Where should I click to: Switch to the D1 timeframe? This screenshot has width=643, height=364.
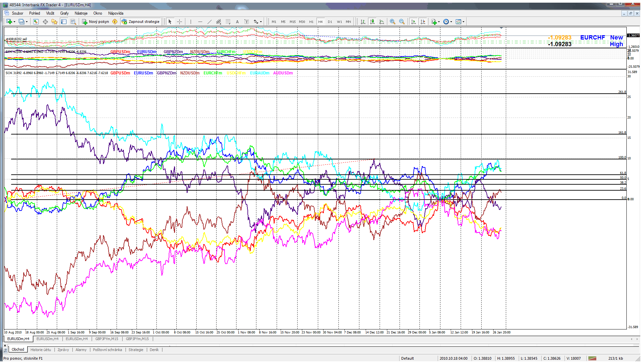tap(330, 22)
